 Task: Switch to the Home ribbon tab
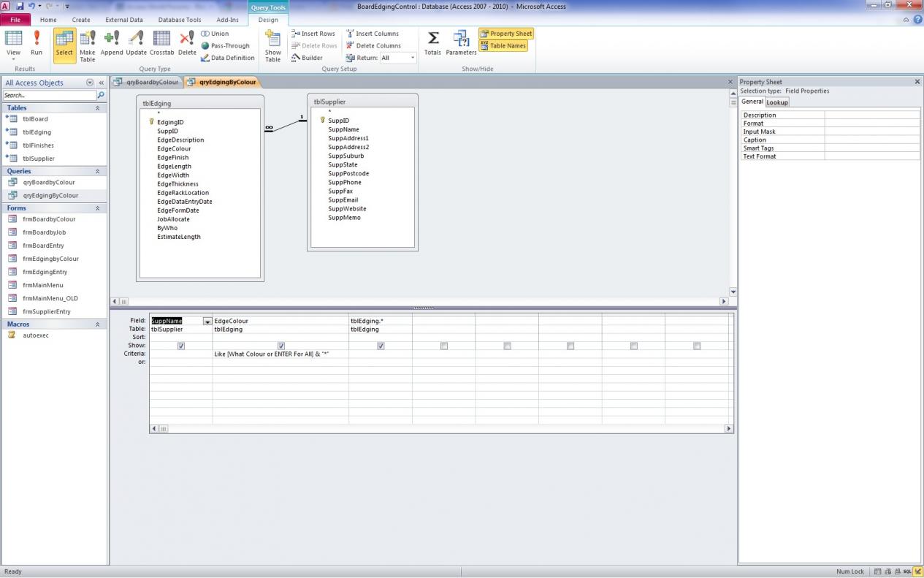point(48,20)
